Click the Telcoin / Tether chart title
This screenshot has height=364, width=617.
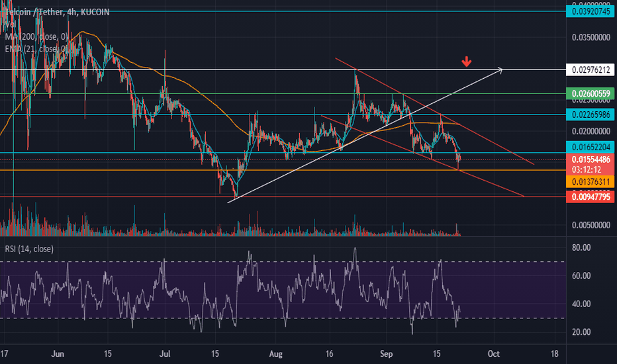click(x=58, y=12)
